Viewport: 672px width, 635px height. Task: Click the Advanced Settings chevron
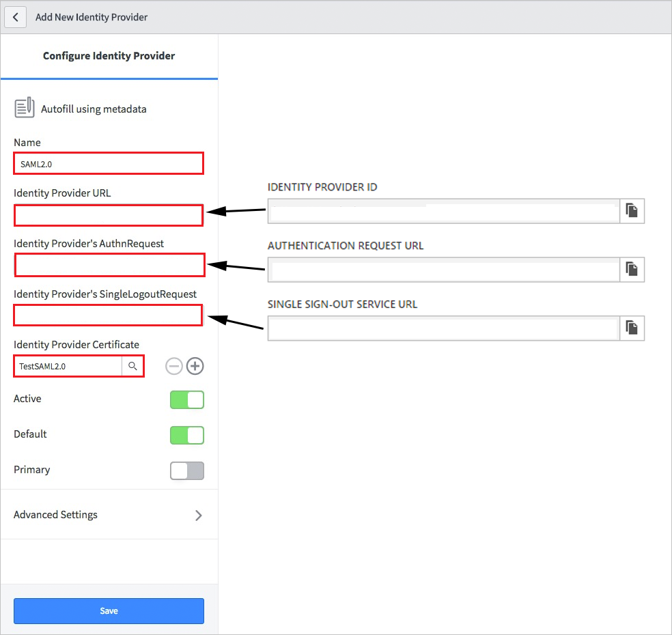point(199,515)
